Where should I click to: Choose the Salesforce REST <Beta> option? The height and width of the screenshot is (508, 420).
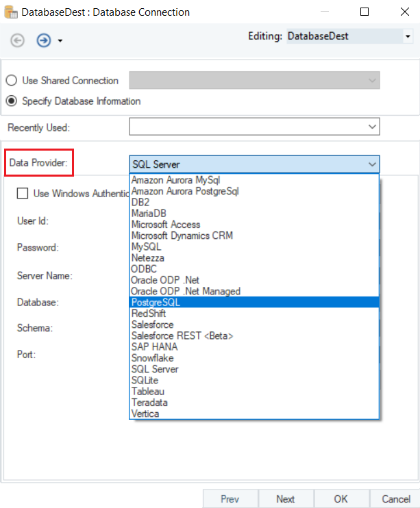point(182,336)
